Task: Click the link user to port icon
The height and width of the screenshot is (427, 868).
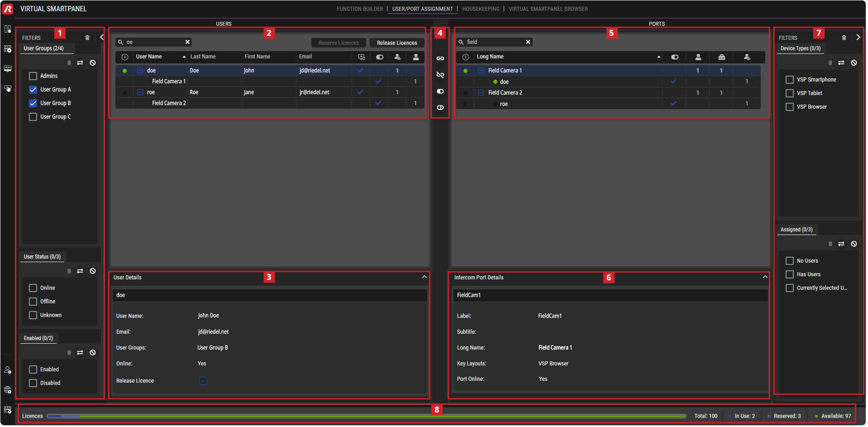Action: tap(440, 58)
